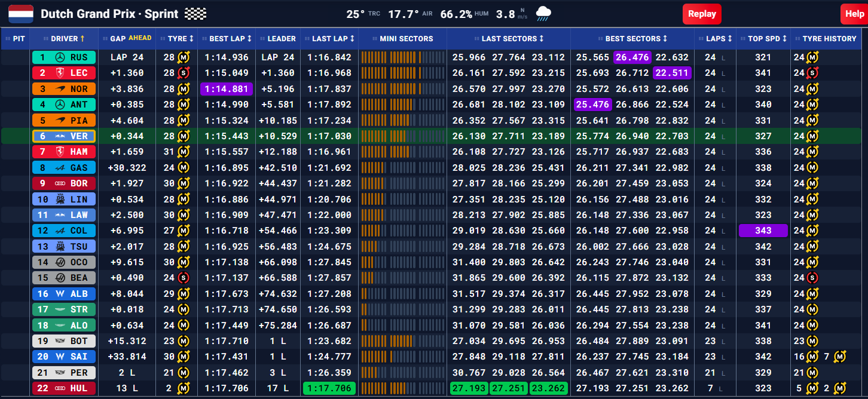The width and height of the screenshot is (868, 399).
Task: Click SAI's +33.814 gap value
Action: pyautogui.click(x=127, y=357)
